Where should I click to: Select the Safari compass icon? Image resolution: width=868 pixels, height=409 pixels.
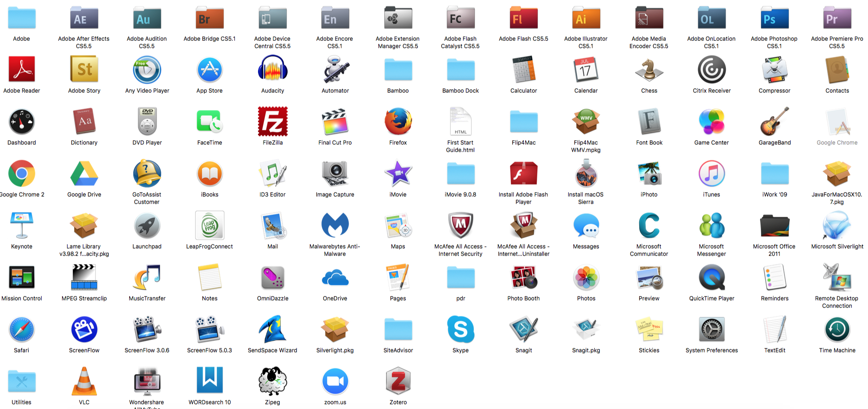21,329
